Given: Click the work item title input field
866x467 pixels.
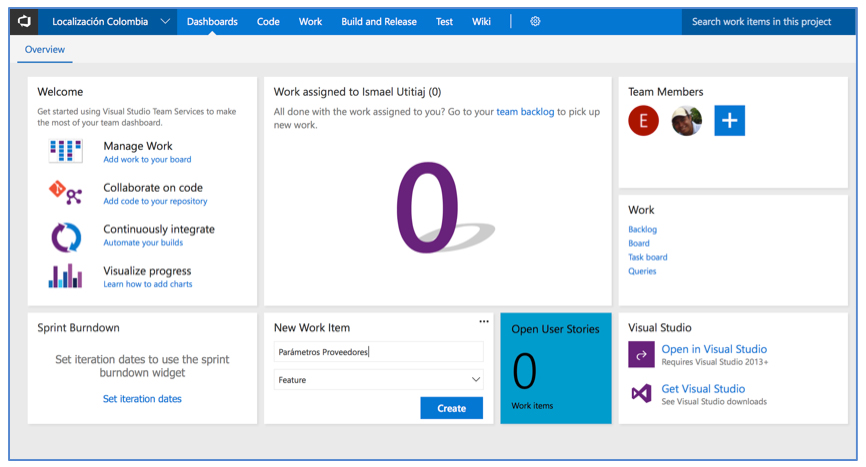Looking at the screenshot, I should pos(379,352).
